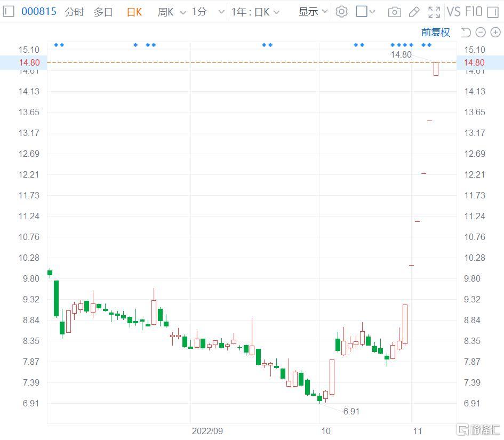Viewport: 504px width, 440px height.
Task: Zoom out chart with minus icon
Action: tap(480, 33)
